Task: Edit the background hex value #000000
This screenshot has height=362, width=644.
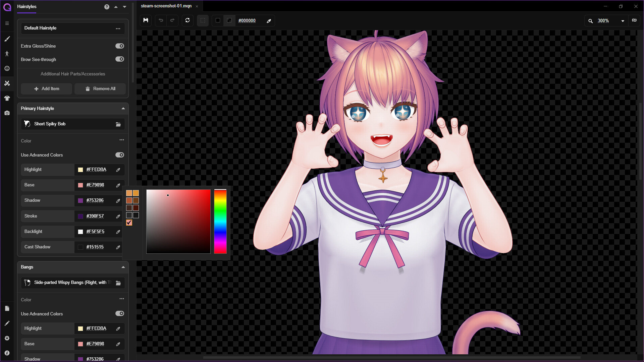Action: (x=247, y=20)
